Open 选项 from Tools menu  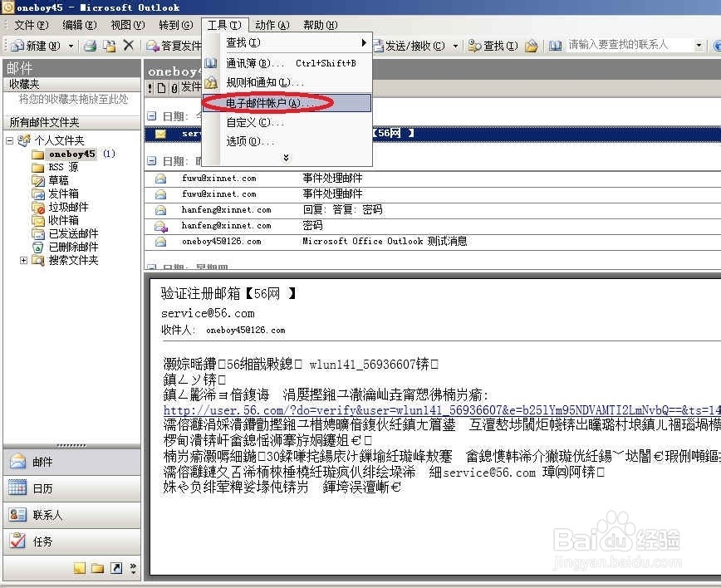tap(287, 141)
